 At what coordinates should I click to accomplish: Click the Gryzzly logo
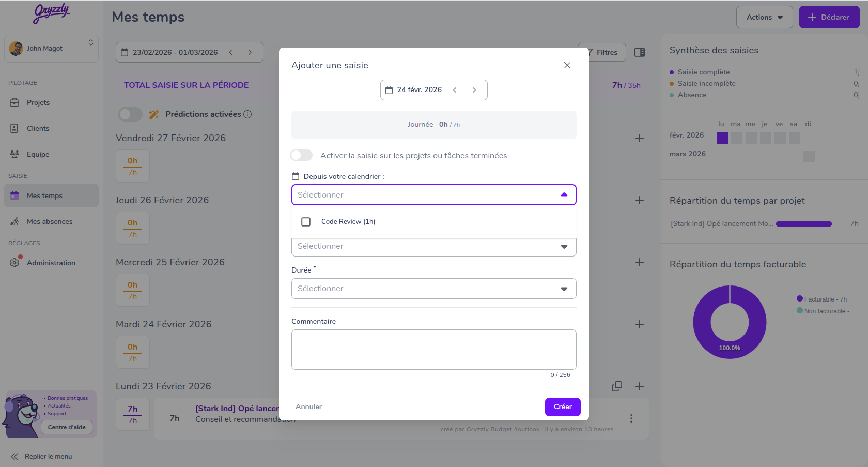click(x=51, y=13)
